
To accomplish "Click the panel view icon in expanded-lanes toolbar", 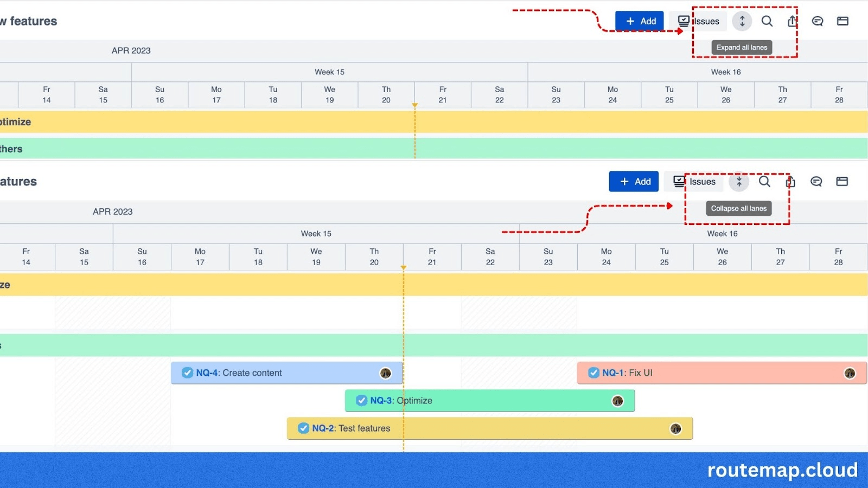I will tap(841, 182).
